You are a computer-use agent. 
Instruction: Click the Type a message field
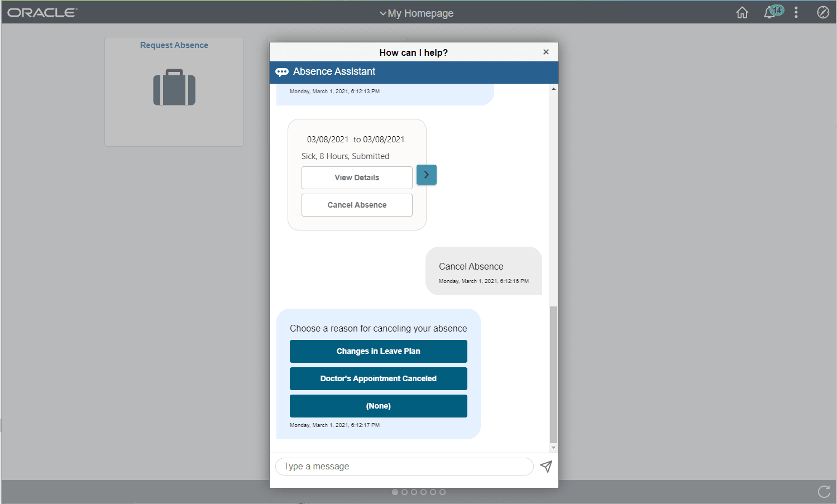pyautogui.click(x=404, y=467)
